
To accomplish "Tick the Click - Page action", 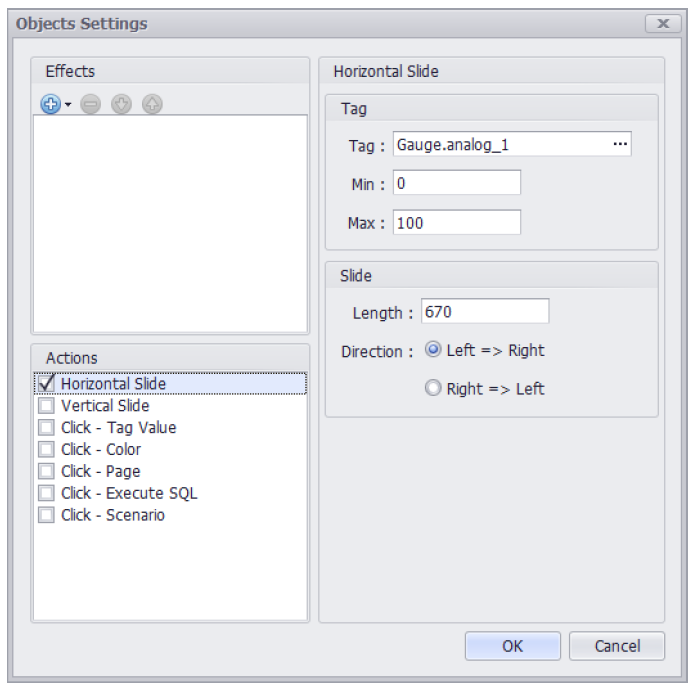I will pyautogui.click(x=46, y=471).
